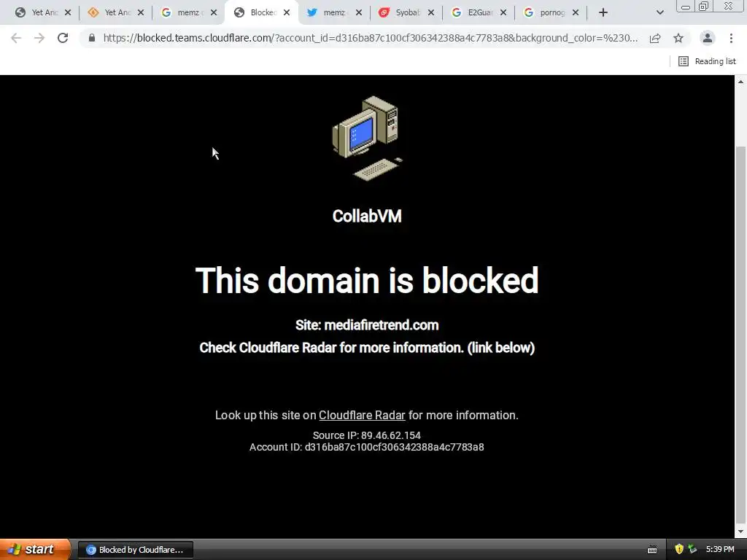View site info via padlock icon
Image resolution: width=747 pixels, height=560 pixels.
click(92, 38)
